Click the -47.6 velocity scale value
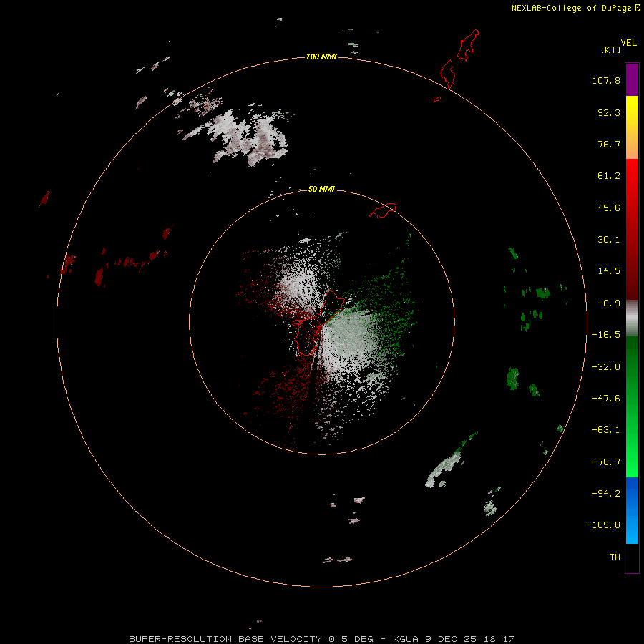 tap(606, 399)
